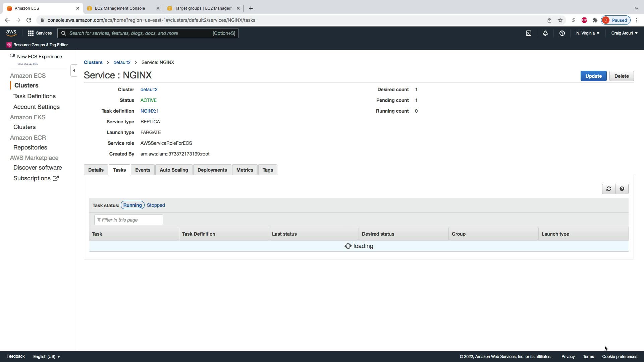This screenshot has width=644, height=362.
Task: Click the Update service button
Action: click(593, 76)
